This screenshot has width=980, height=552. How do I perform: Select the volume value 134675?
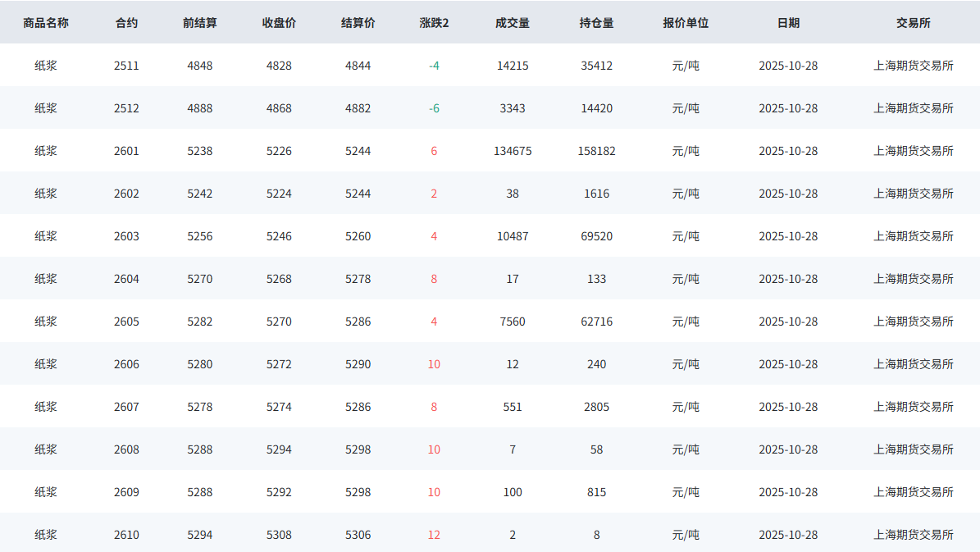513,151
